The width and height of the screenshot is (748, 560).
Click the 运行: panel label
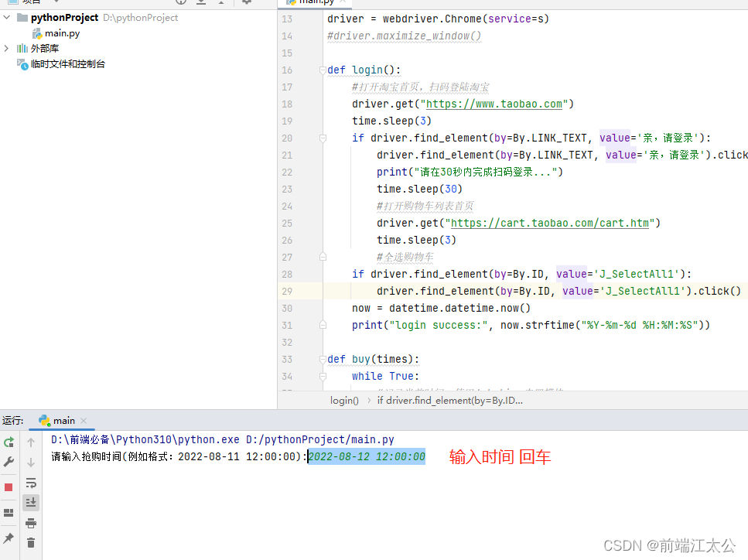(x=13, y=421)
